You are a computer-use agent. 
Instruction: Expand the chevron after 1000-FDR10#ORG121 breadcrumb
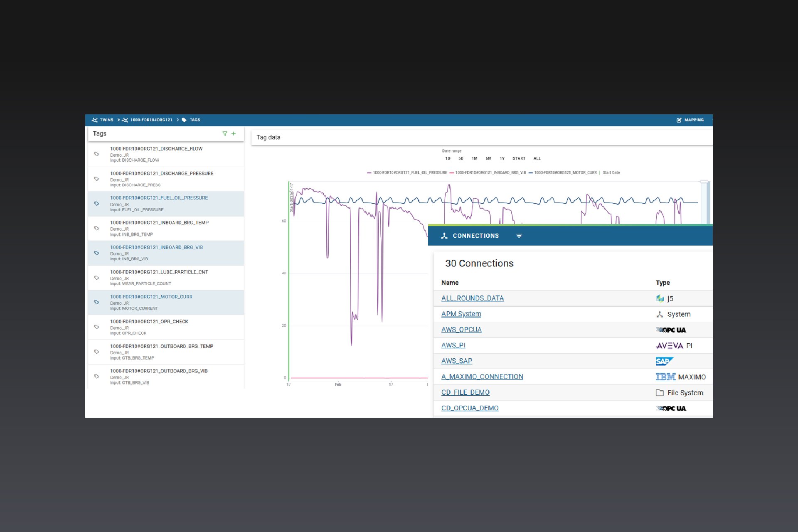(177, 120)
